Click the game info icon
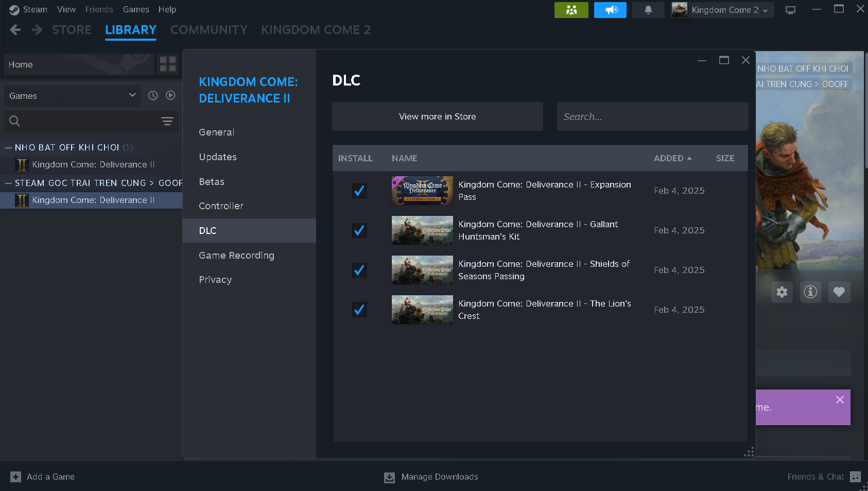This screenshot has height=491, width=868. point(810,292)
